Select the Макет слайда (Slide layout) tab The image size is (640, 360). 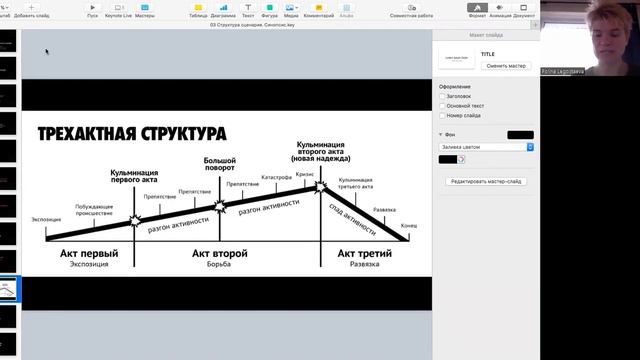tap(486, 35)
